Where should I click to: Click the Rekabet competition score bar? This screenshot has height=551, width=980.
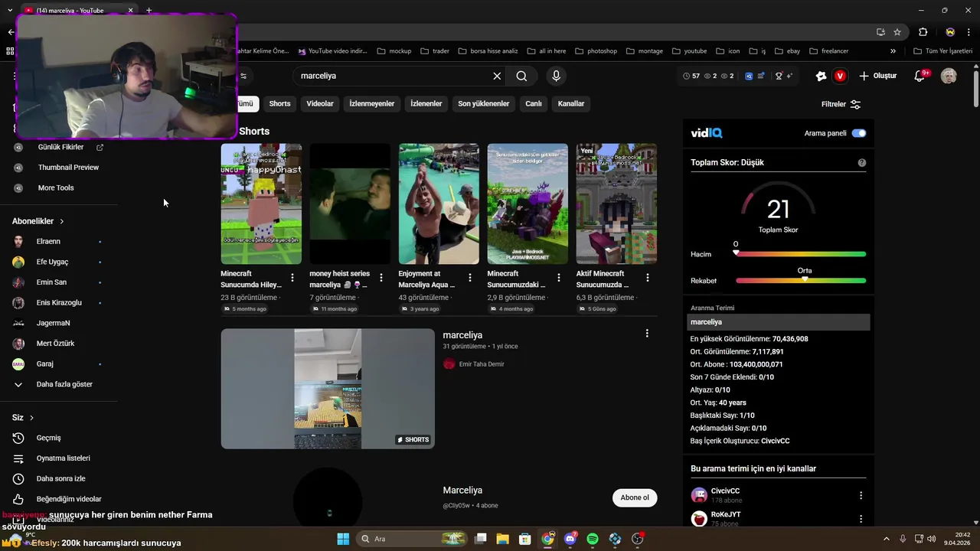tap(801, 281)
